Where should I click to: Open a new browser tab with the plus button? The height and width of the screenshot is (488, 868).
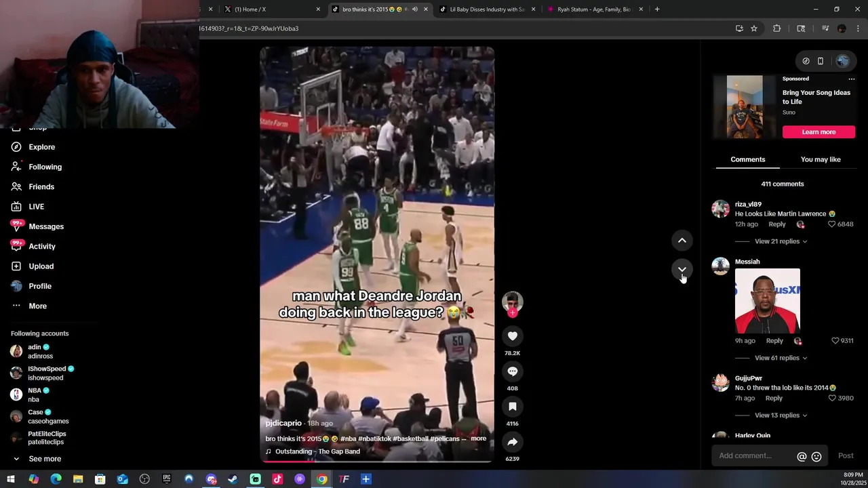pos(657,9)
